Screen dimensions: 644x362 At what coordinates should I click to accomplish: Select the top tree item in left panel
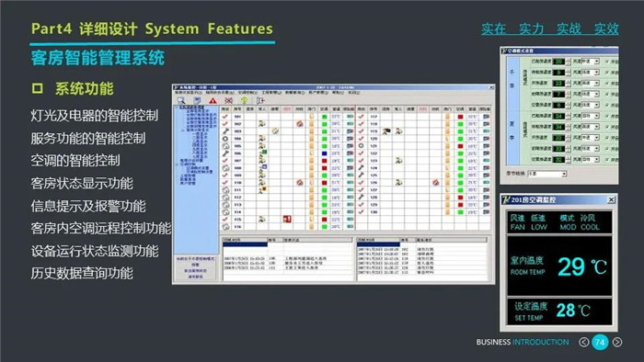[x=192, y=107]
